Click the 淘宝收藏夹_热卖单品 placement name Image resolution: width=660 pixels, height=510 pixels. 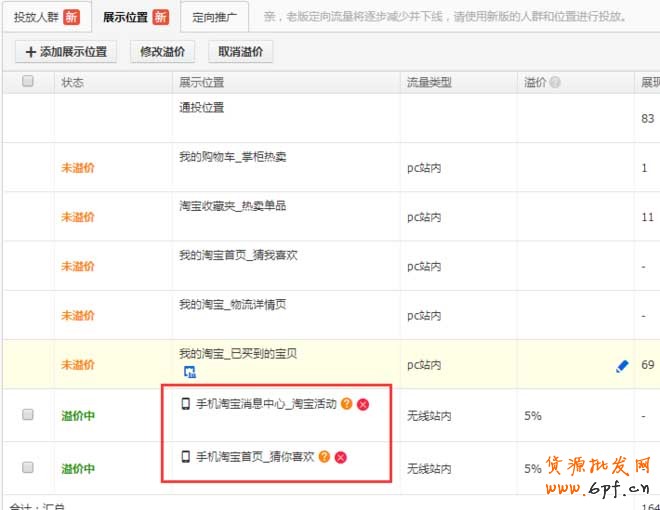coord(232,205)
